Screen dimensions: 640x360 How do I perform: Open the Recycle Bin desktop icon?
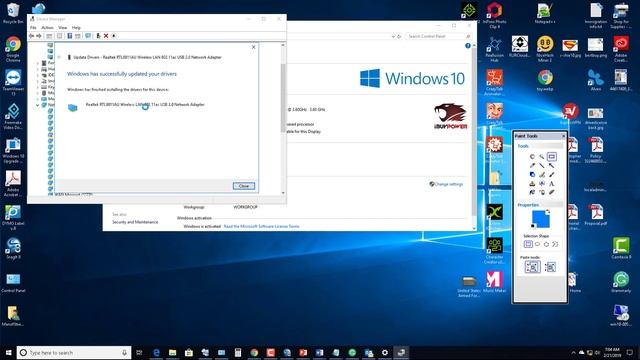click(13, 13)
